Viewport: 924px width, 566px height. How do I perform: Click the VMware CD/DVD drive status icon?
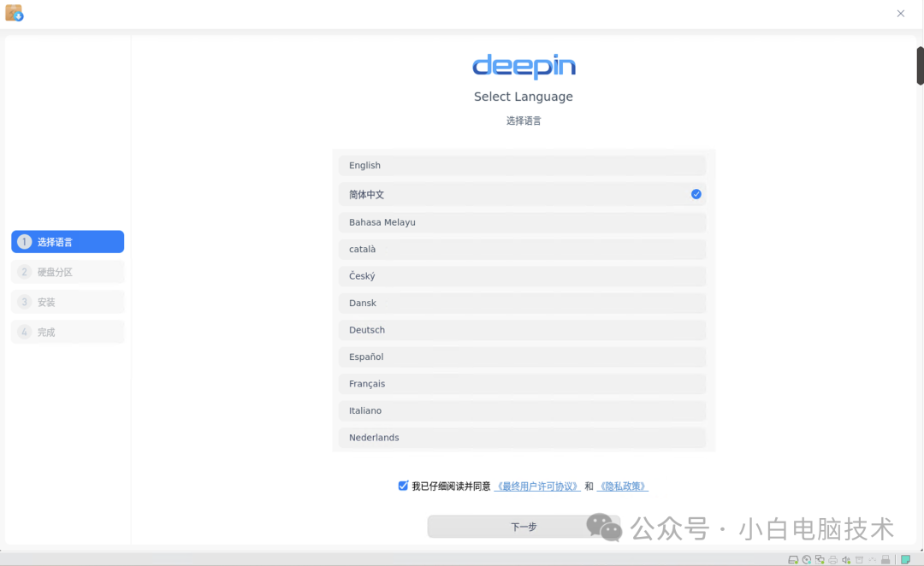807,559
